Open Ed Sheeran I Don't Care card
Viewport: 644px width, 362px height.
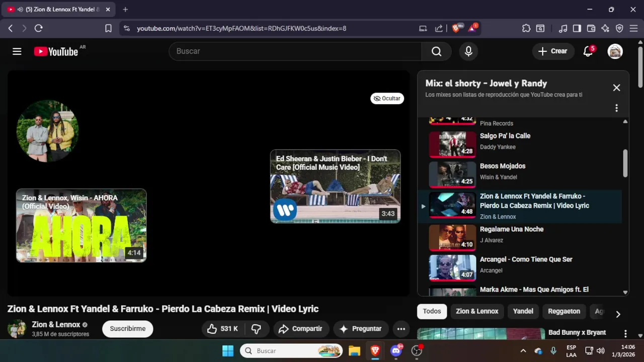point(335,186)
